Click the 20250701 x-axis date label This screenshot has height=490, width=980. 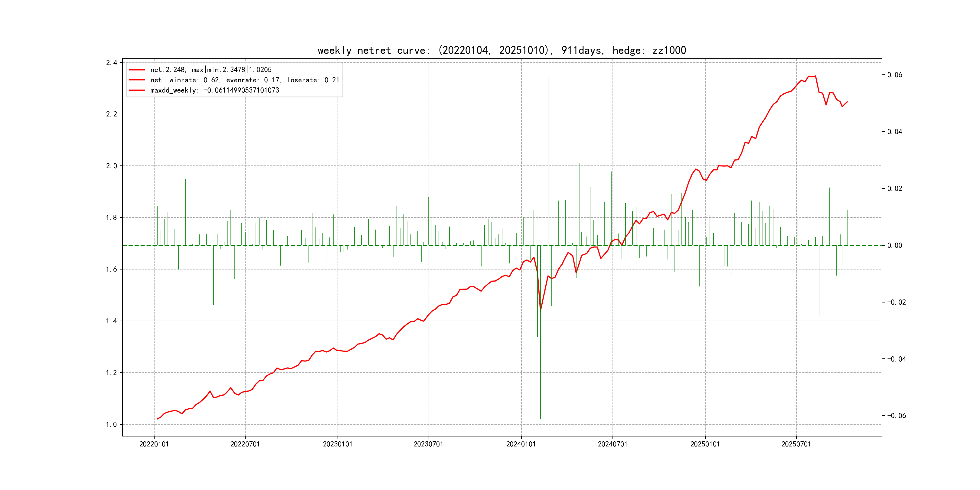(x=796, y=444)
